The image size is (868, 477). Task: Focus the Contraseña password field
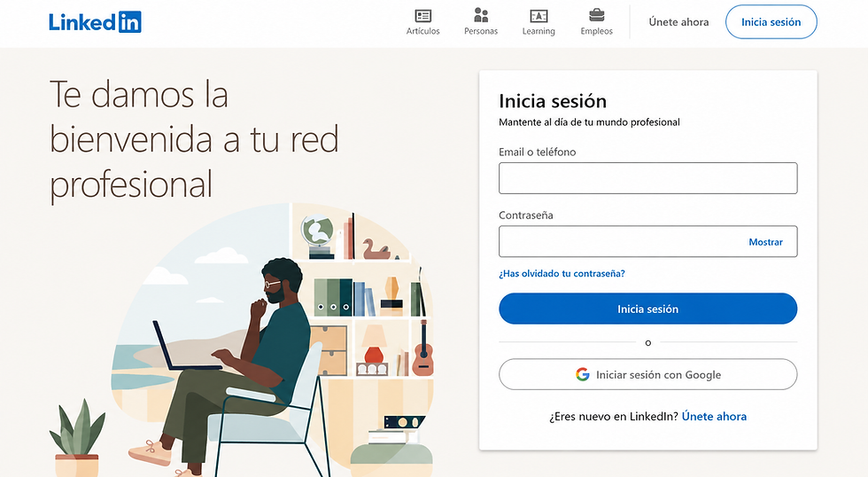tap(647, 241)
